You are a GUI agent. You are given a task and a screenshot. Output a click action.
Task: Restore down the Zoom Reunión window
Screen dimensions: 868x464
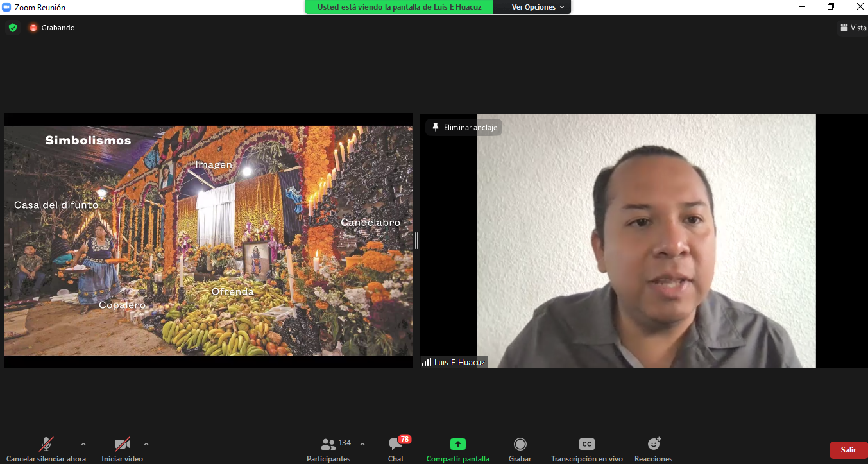831,7
